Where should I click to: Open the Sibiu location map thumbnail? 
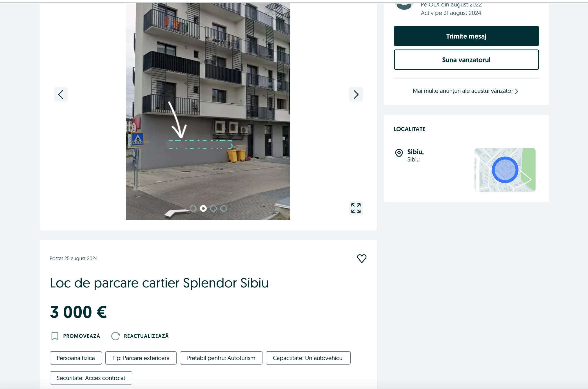[505, 170]
